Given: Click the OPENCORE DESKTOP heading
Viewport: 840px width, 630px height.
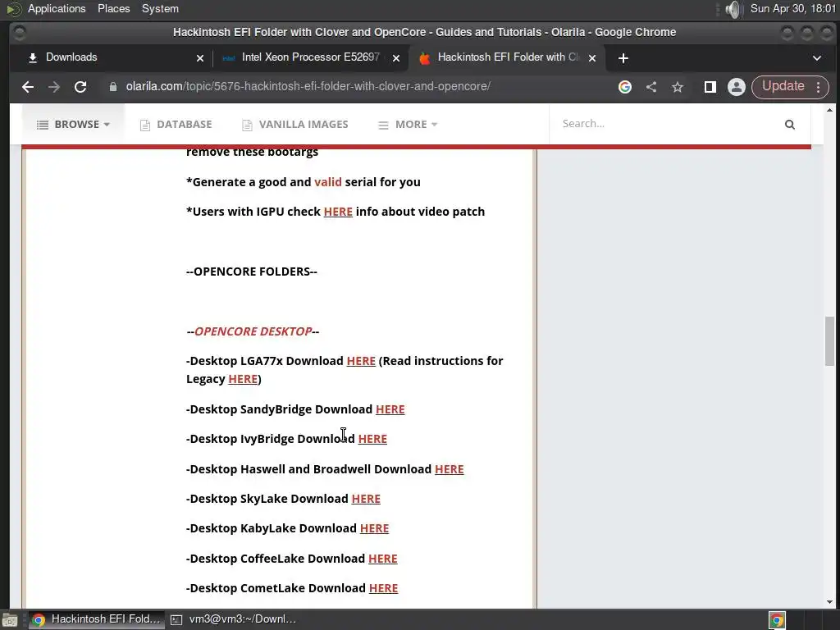Looking at the screenshot, I should click(253, 331).
